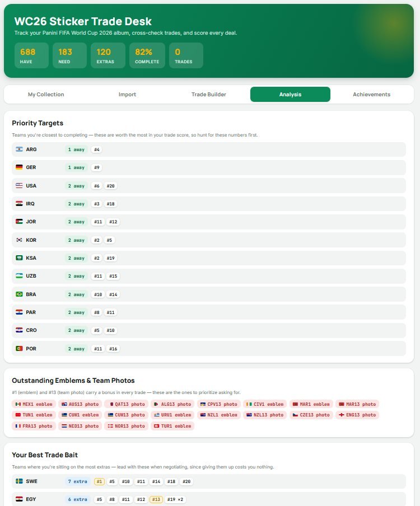Switch to the Import tab

(x=127, y=94)
